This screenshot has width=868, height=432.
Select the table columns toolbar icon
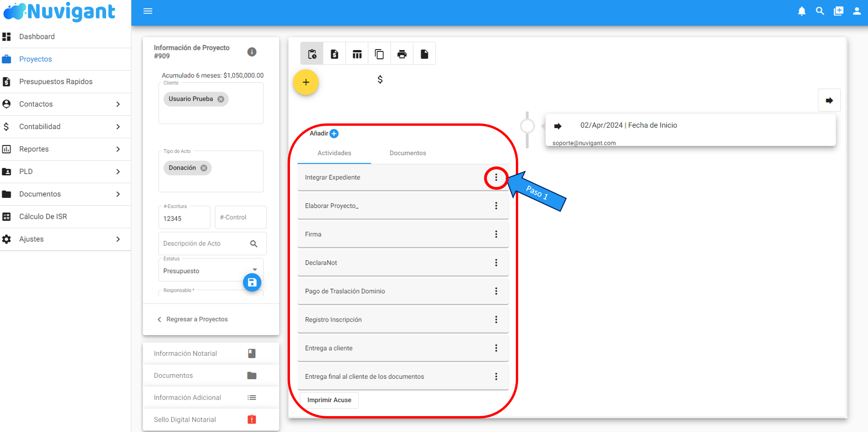pos(357,54)
